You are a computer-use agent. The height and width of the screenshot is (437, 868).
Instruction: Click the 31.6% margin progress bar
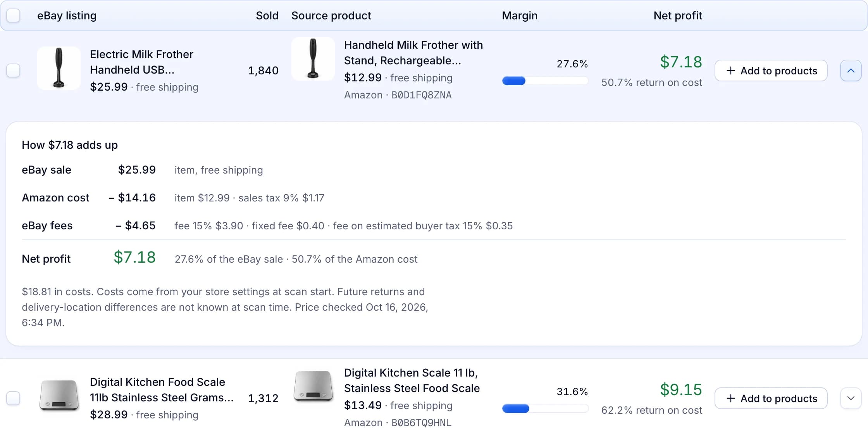pyautogui.click(x=545, y=409)
